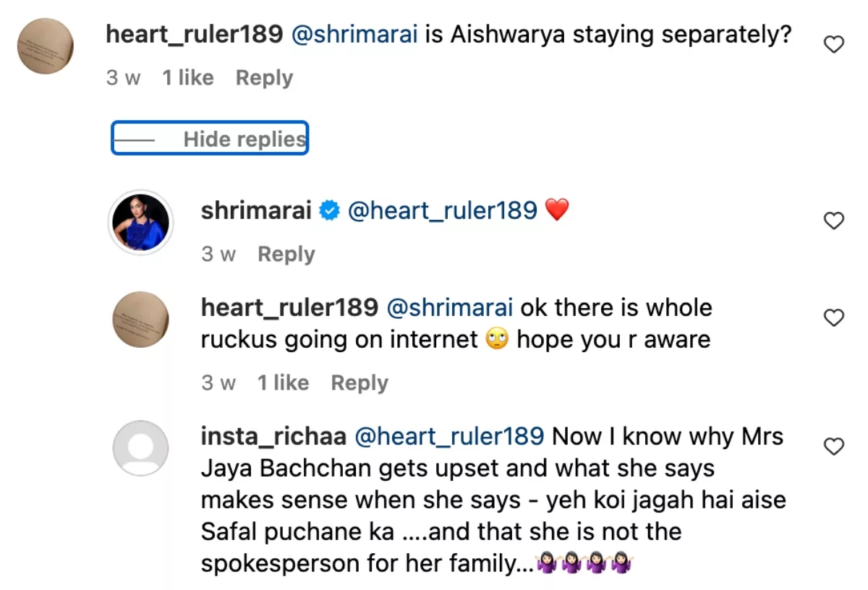Click shrimarai's blue verified badge

(330, 211)
